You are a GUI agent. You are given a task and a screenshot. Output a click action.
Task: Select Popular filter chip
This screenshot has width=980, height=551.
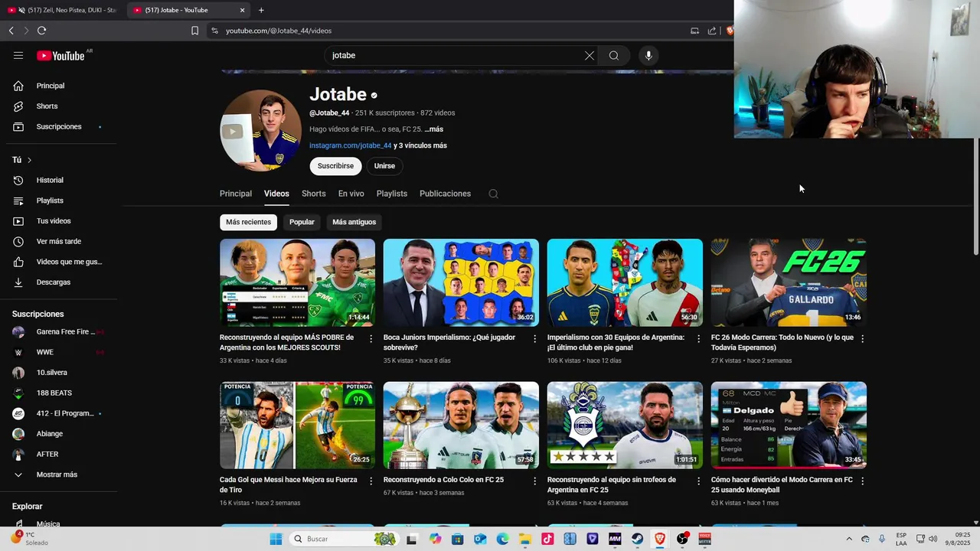(302, 222)
